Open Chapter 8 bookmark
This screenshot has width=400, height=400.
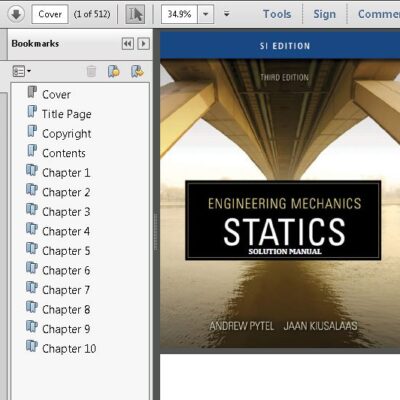[66, 309]
